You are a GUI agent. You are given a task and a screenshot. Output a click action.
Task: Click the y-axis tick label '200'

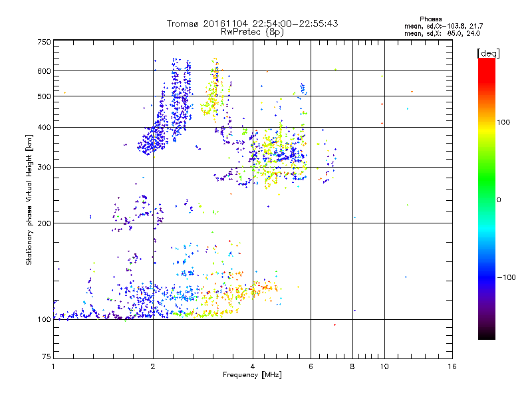pyautogui.click(x=44, y=223)
